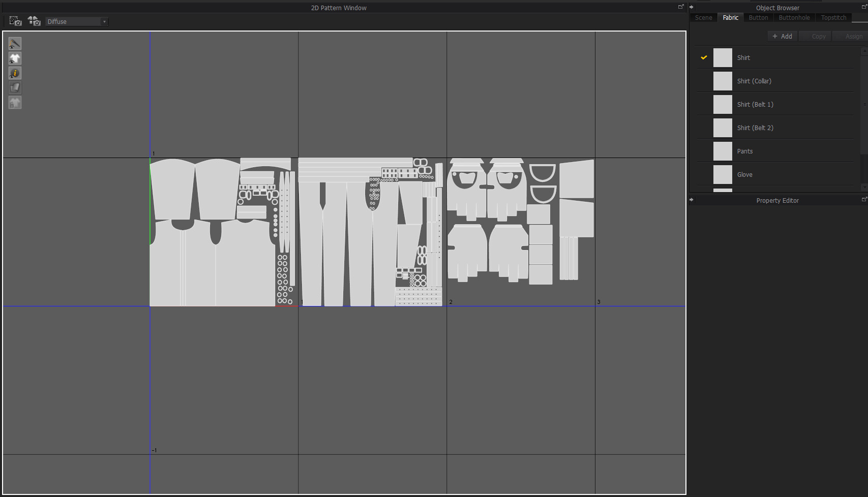Click the Copy fabric button
Image resolution: width=868 pixels, height=497 pixels.
point(815,36)
